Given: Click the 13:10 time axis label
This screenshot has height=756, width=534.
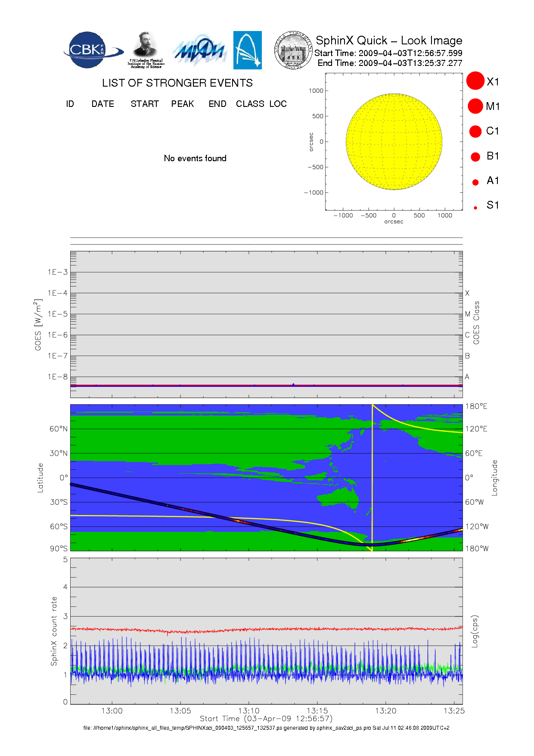Looking at the screenshot, I should pos(248,711).
